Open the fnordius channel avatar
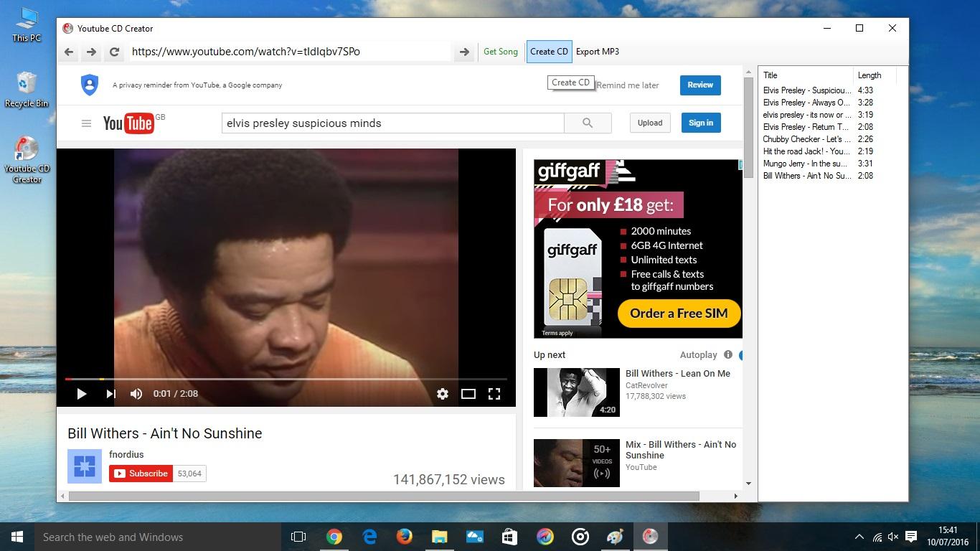980x551 pixels. (x=85, y=466)
